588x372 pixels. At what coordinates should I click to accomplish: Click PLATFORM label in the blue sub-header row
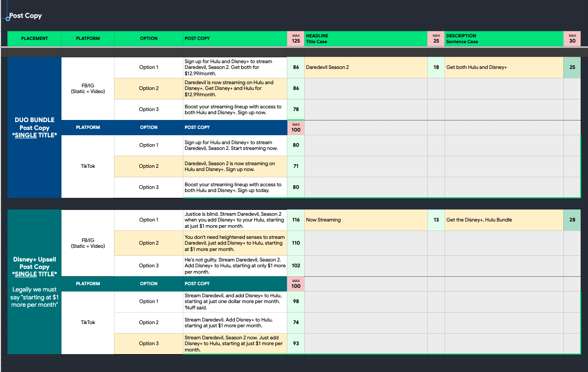88,128
